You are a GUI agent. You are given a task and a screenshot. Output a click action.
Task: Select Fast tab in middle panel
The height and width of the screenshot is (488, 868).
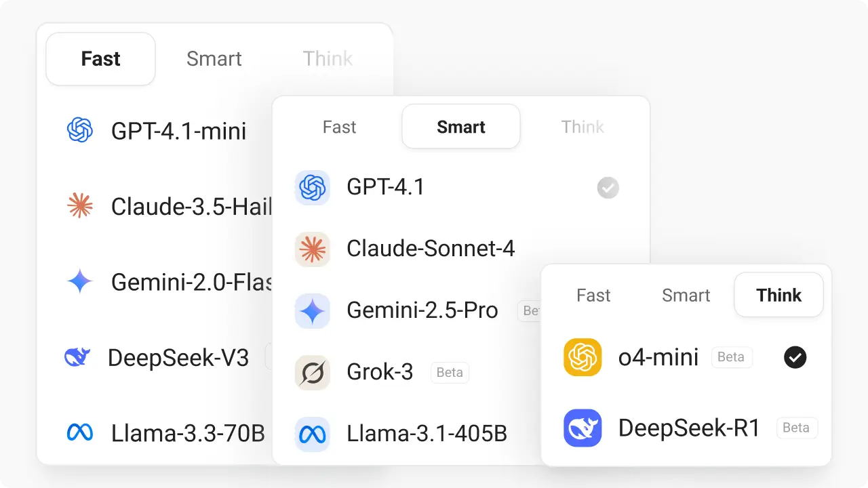[339, 127]
